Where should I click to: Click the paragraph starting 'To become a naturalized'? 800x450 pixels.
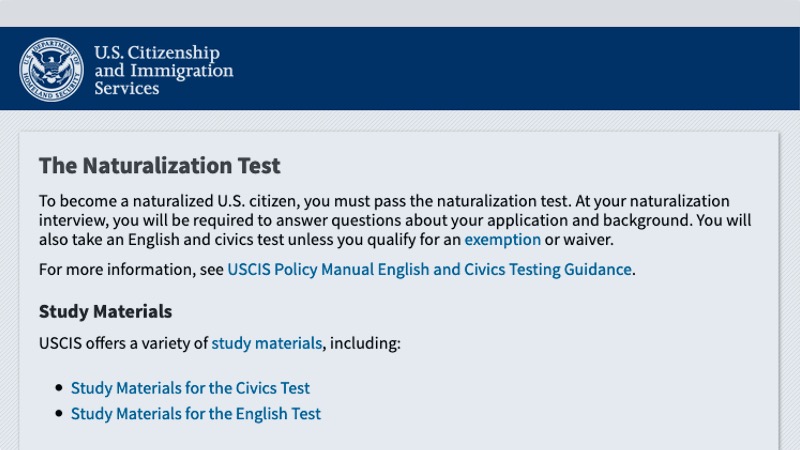click(395, 220)
